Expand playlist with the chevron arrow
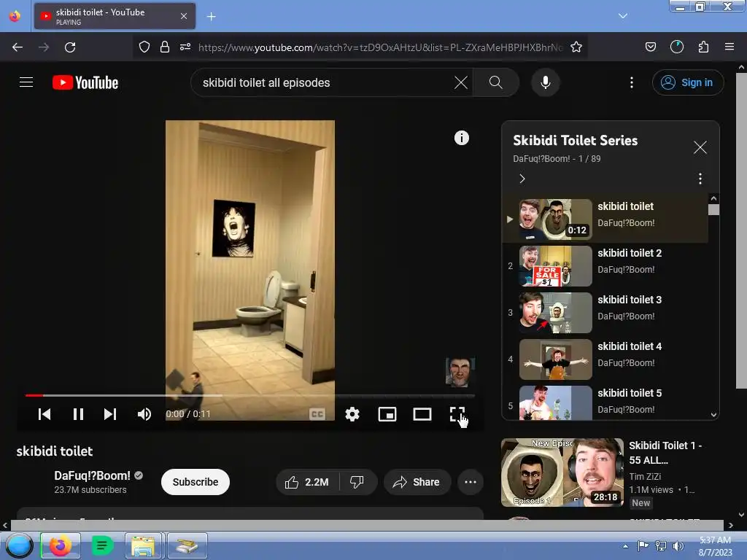The width and height of the screenshot is (747, 560). 522,179
